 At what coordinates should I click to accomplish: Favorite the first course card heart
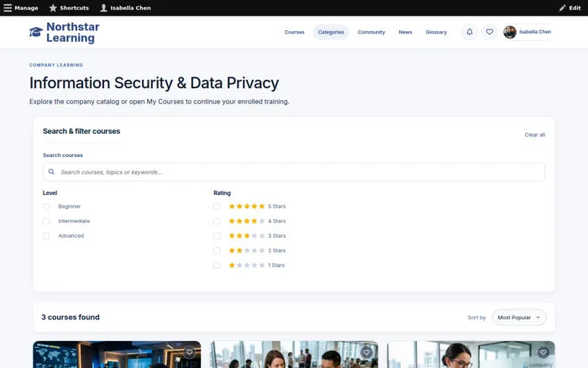(189, 352)
